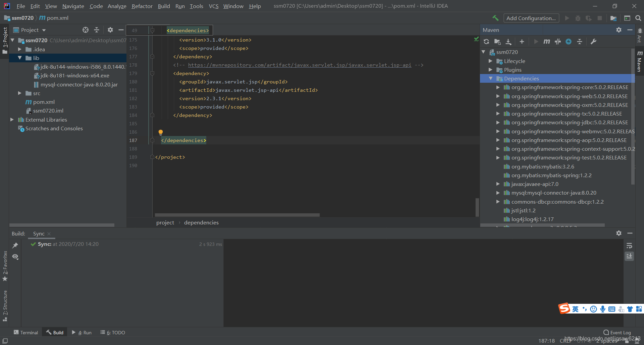This screenshot has height=345, width=644.
Task: Open Project panel gear settings
Action: pos(110,30)
